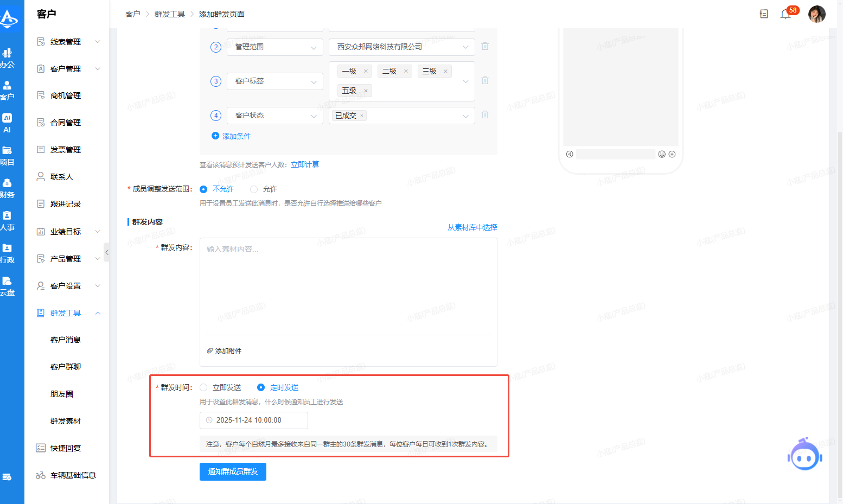The image size is (843, 504).
Task: Click 从素材库中选择 link
Action: tap(472, 227)
